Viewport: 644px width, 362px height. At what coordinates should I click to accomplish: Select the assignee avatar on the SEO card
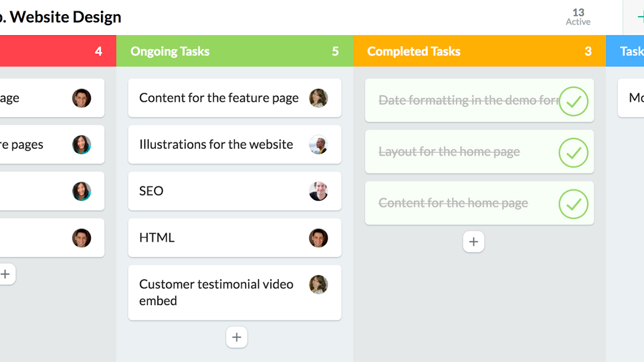click(319, 191)
